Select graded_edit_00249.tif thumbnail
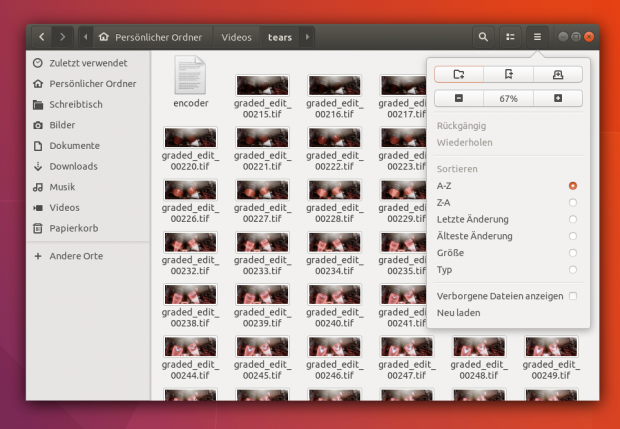The image size is (620, 429). point(551,347)
